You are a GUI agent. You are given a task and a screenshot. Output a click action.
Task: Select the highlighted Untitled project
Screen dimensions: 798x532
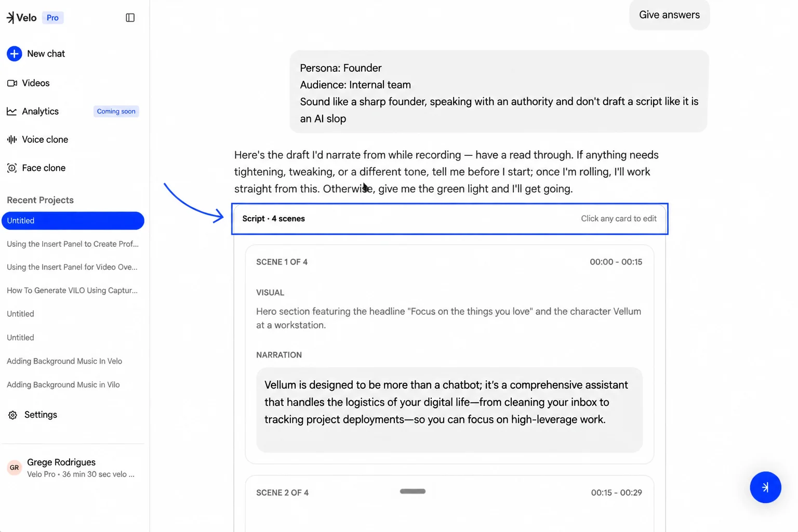coord(73,221)
